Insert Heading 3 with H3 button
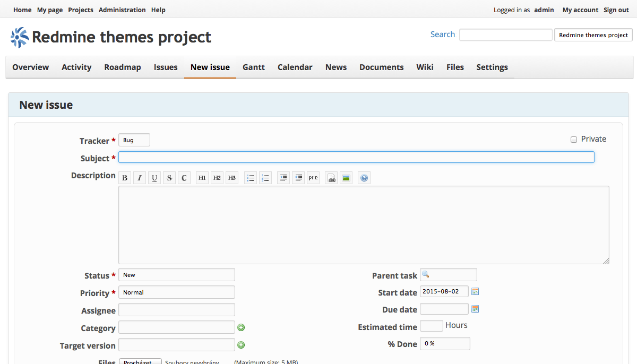The image size is (637, 364). point(232,178)
